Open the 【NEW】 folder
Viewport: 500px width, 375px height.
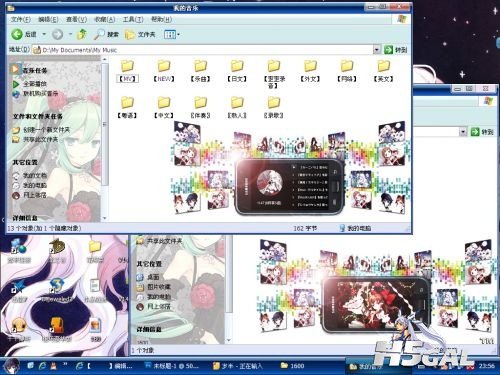click(x=164, y=71)
